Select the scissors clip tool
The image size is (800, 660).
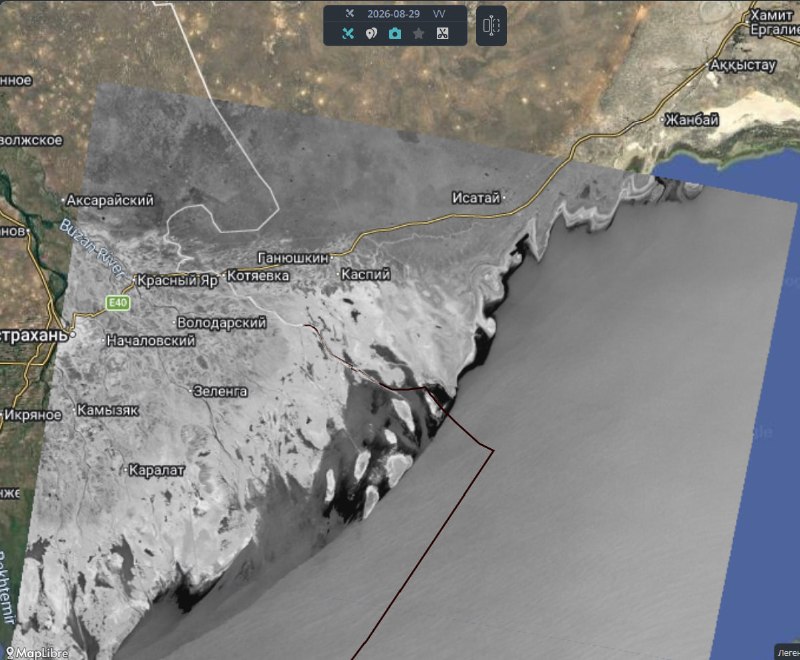pos(442,34)
